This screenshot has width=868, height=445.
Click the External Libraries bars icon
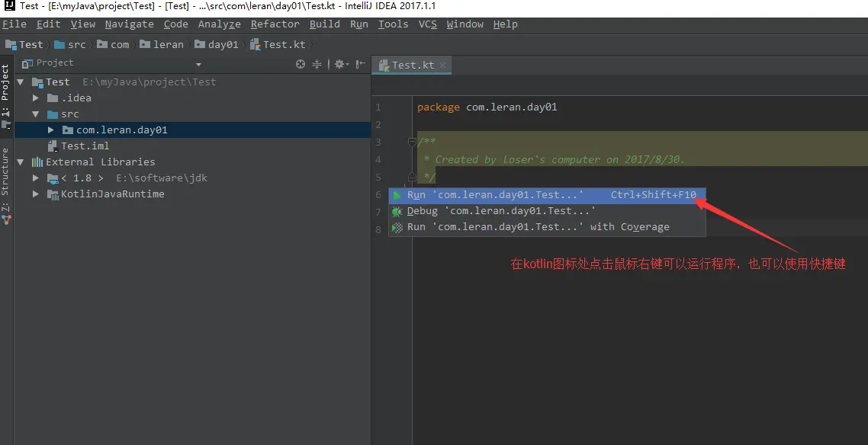pos(37,162)
